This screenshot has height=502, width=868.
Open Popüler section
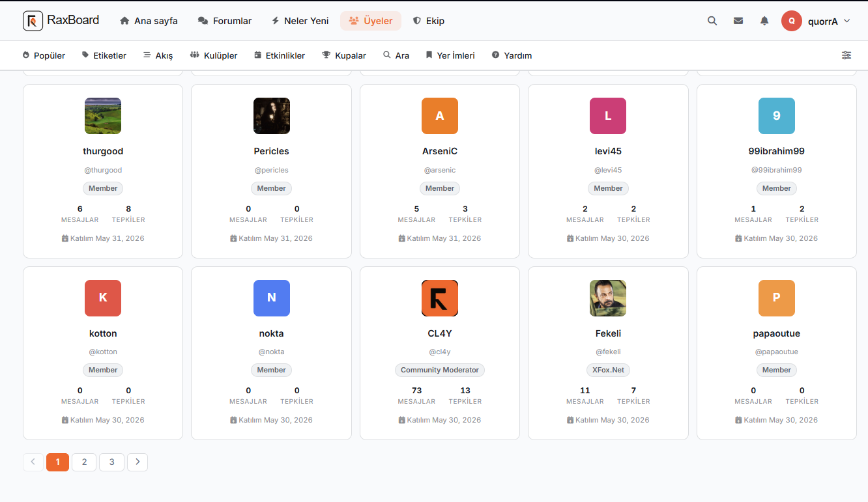44,55
